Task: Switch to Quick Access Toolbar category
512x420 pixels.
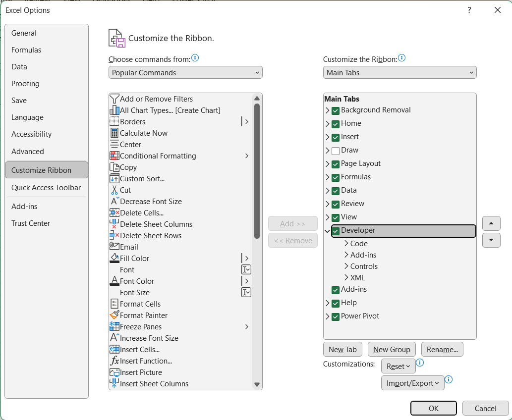Action: 47,188
